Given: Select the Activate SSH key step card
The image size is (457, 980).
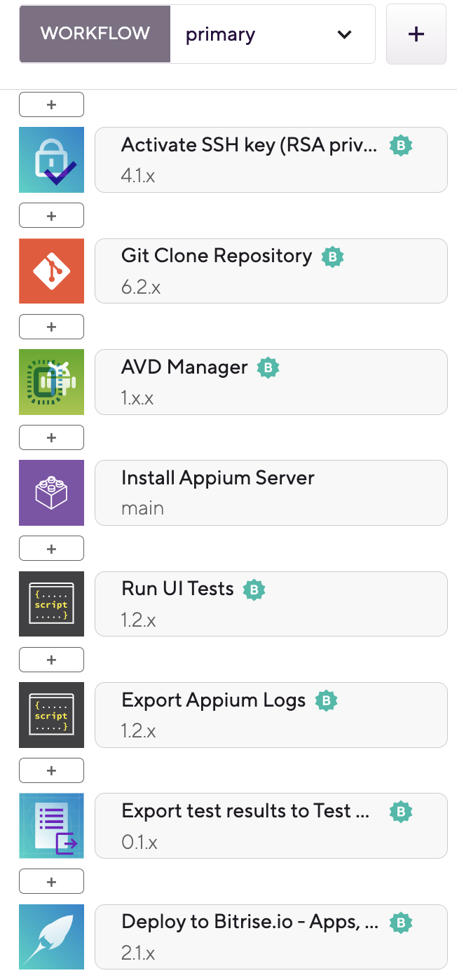Looking at the screenshot, I should coord(271,160).
